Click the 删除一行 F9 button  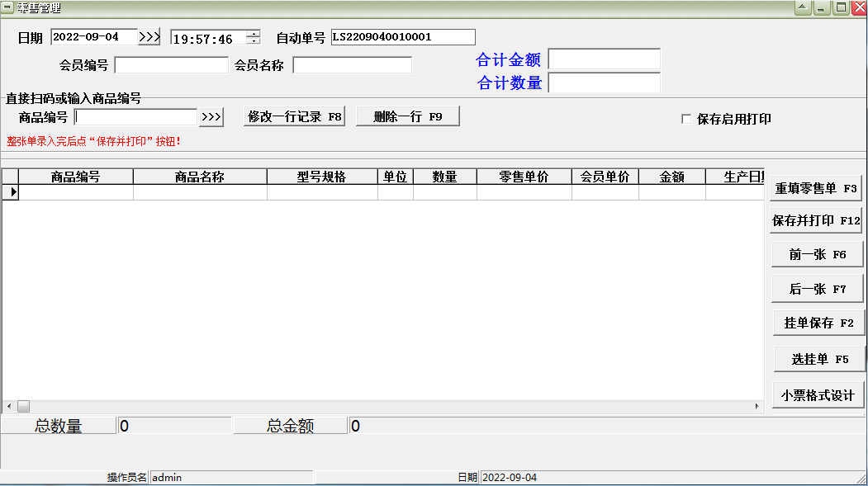407,116
